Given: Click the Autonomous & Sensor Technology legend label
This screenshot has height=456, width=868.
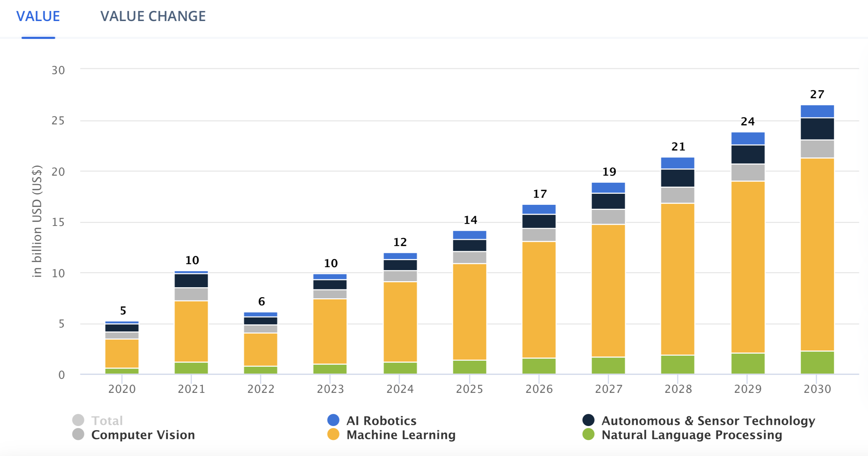Looking at the screenshot, I should (x=708, y=421).
